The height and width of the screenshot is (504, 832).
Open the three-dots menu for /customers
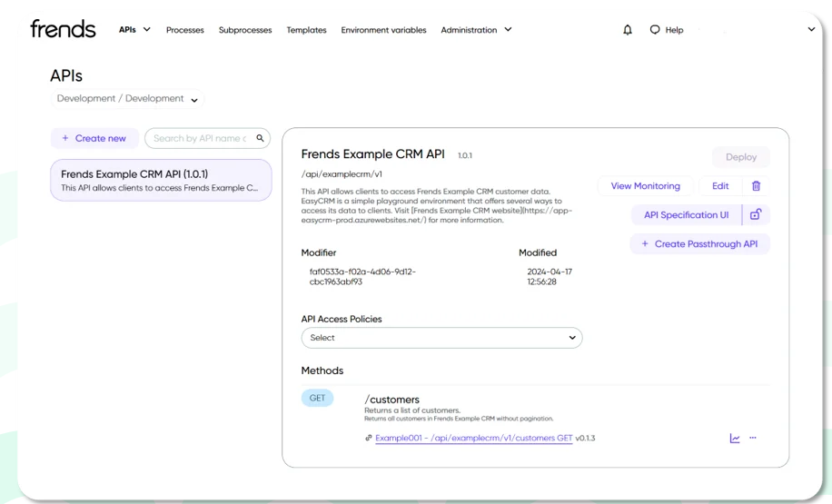pos(752,438)
